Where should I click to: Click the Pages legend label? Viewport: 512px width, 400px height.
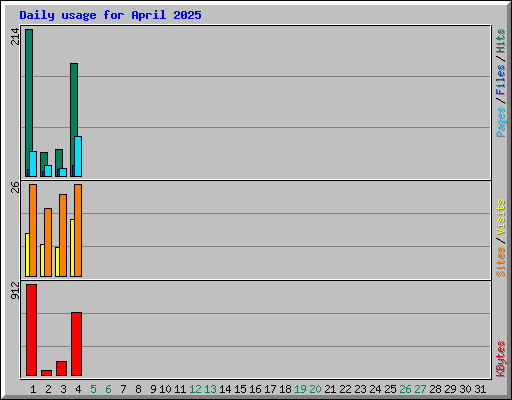click(x=501, y=122)
